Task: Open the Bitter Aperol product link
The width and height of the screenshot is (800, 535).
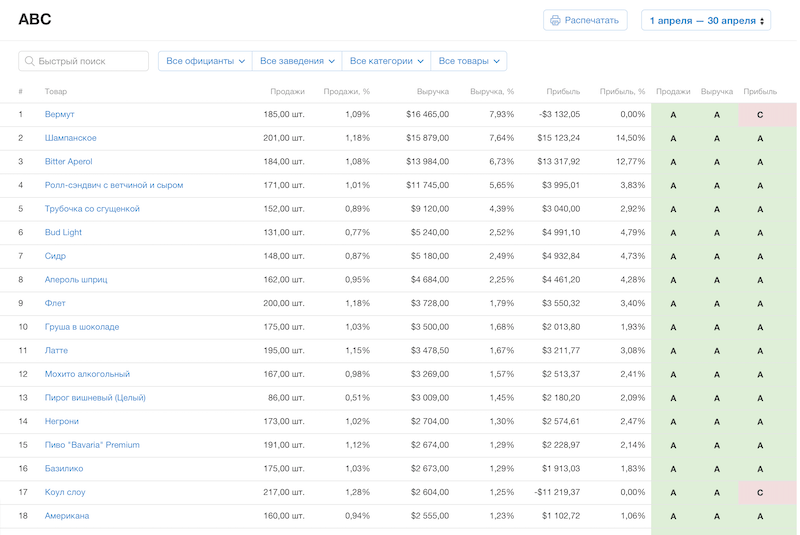Action: click(x=68, y=161)
